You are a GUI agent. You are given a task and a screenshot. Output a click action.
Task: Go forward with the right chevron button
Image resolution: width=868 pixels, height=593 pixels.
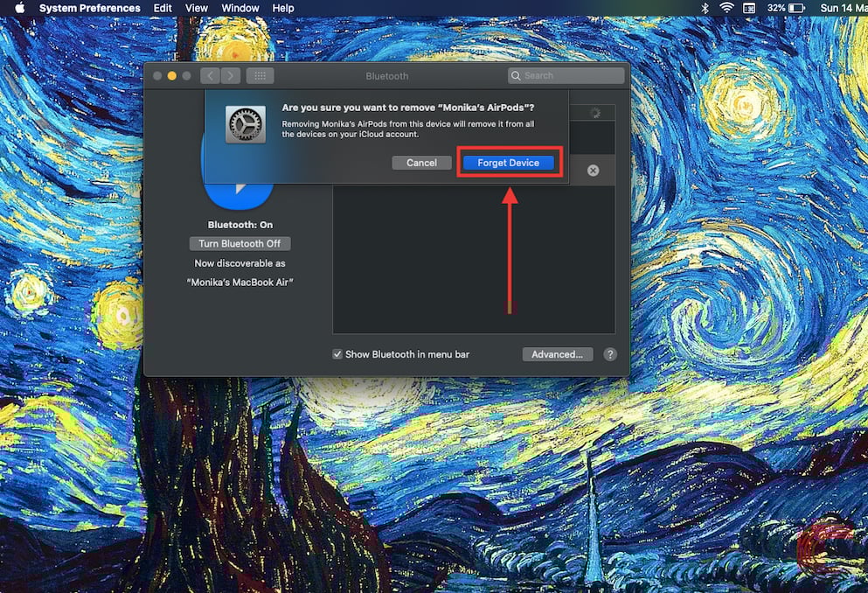coord(231,76)
